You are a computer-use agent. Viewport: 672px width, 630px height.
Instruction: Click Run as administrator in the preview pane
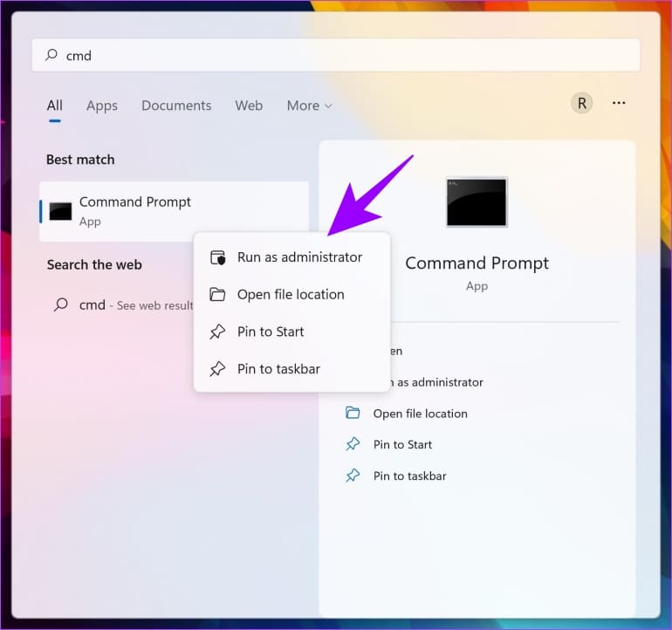click(x=437, y=382)
